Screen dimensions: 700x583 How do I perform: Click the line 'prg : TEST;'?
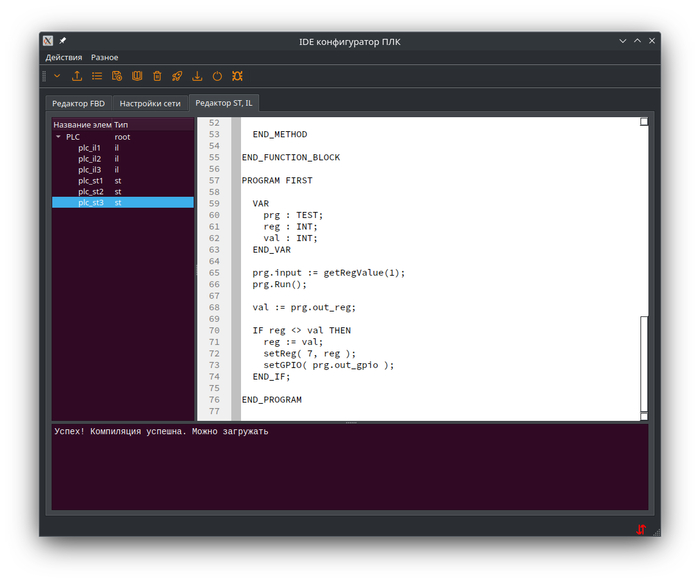pos(293,215)
